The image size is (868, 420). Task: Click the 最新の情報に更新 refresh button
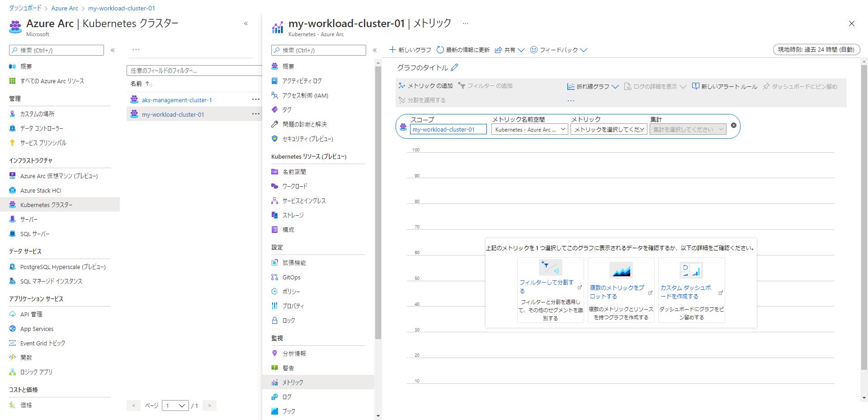click(463, 50)
